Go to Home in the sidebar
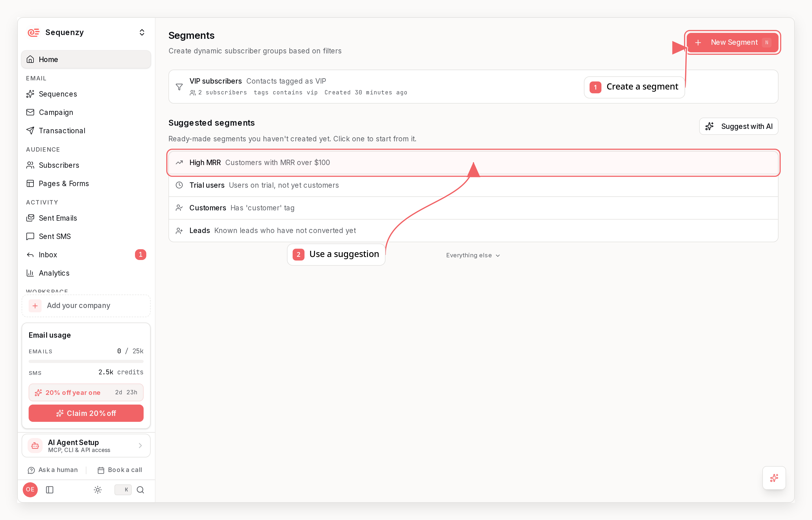This screenshot has width=812, height=520. pyautogui.click(x=86, y=59)
